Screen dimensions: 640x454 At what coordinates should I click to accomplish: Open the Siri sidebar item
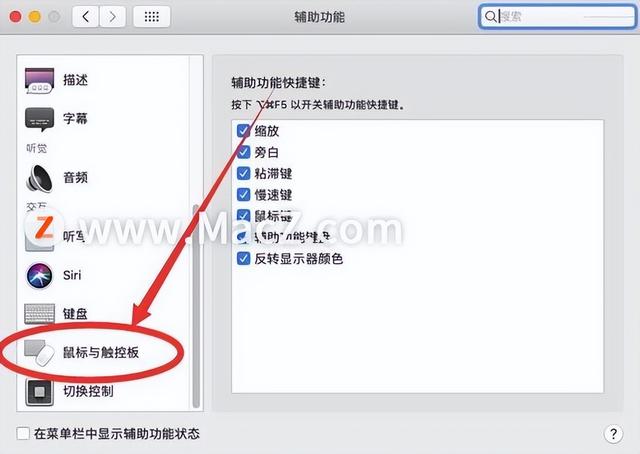tap(39, 276)
